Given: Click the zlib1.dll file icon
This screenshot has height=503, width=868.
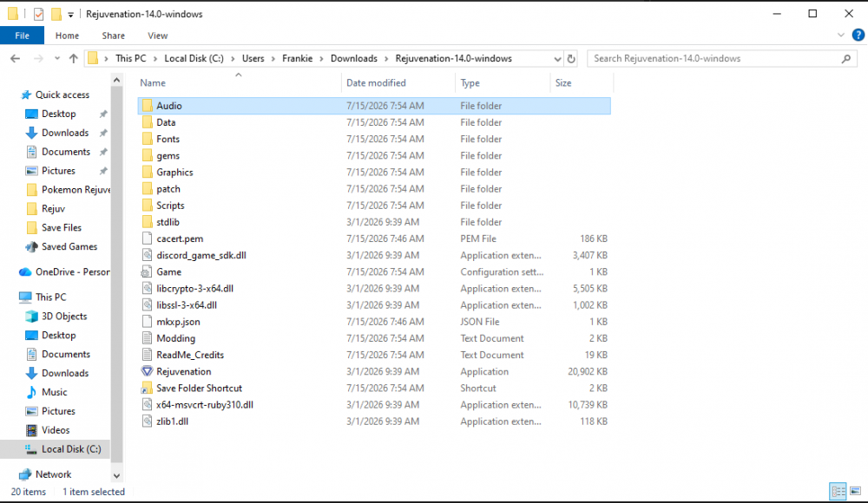Looking at the screenshot, I should coord(147,421).
